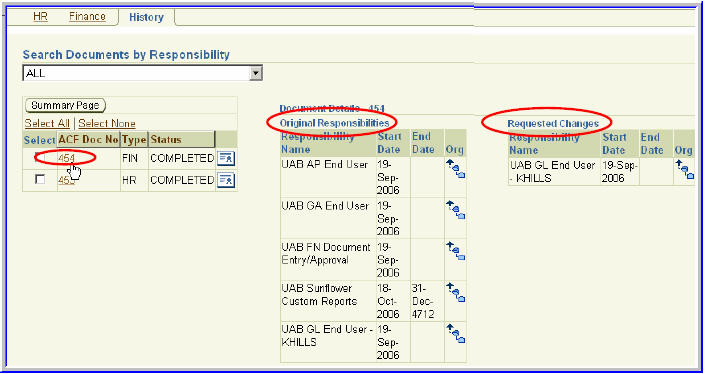Switch to the Finance tab

[87, 17]
